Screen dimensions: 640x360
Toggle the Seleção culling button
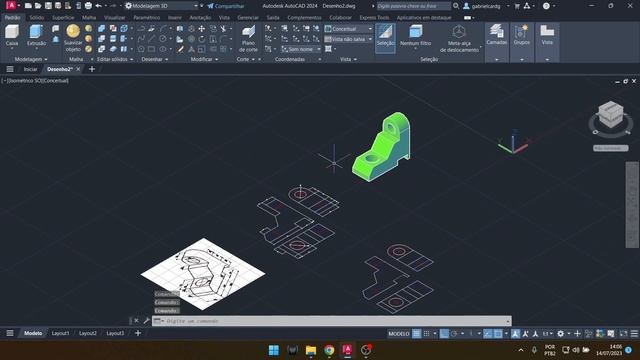pos(385,38)
